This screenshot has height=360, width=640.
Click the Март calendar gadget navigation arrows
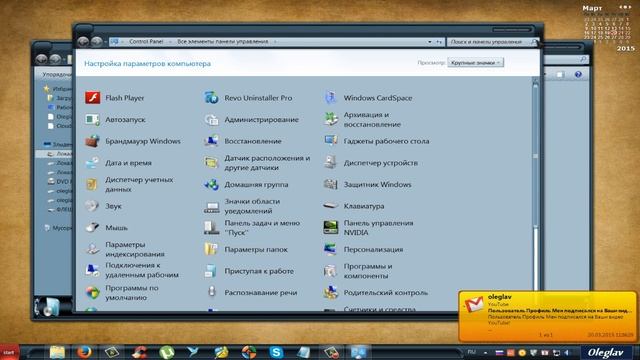(624, 7)
